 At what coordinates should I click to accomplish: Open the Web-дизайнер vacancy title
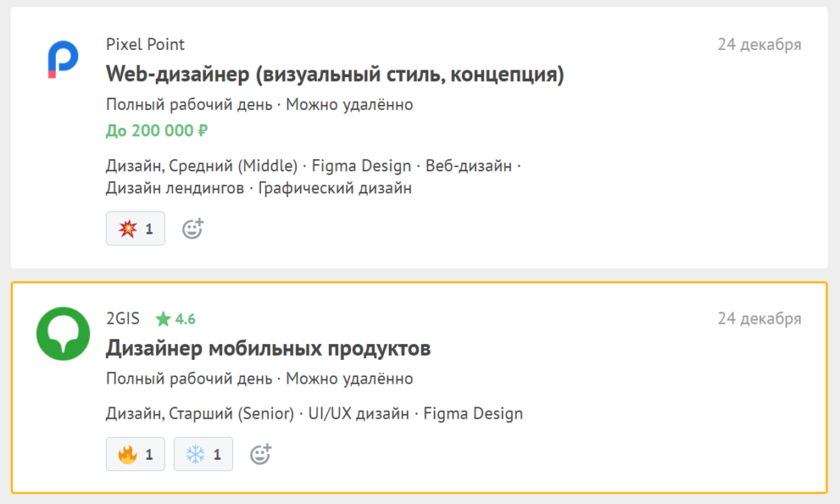(x=335, y=75)
